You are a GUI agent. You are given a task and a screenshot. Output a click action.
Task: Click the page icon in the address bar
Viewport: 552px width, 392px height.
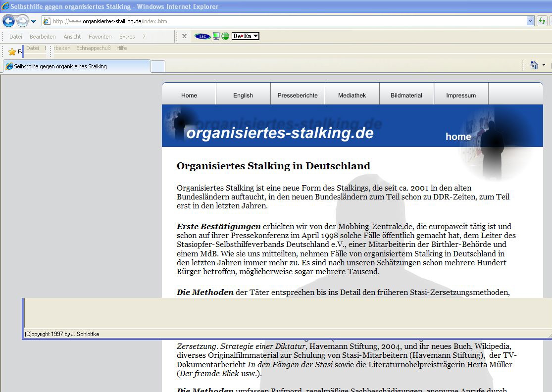(x=46, y=21)
